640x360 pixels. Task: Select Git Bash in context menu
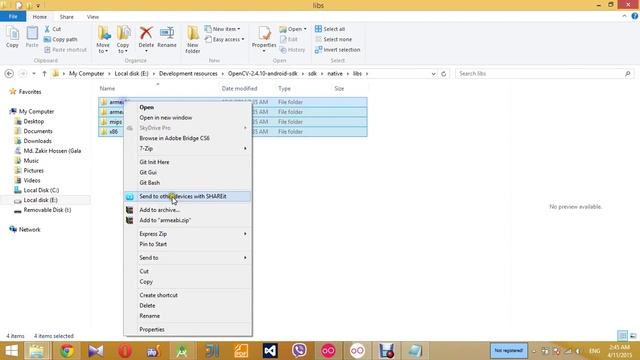coord(149,183)
